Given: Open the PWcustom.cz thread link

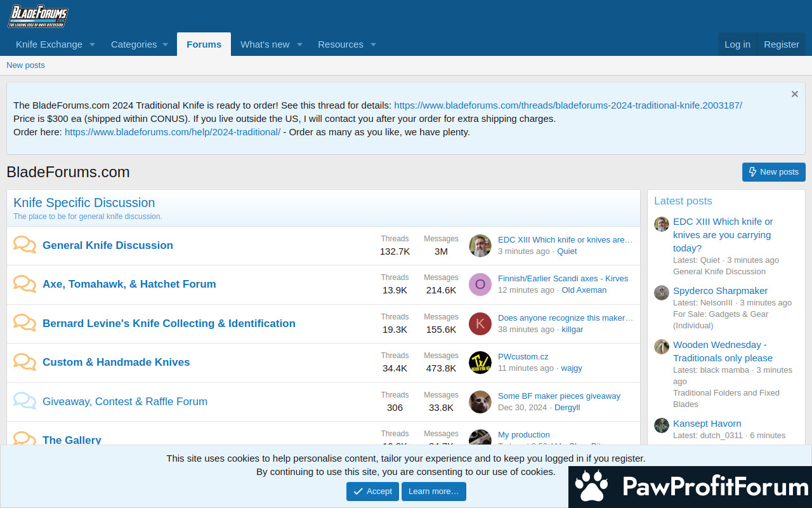Looking at the screenshot, I should point(523,356).
